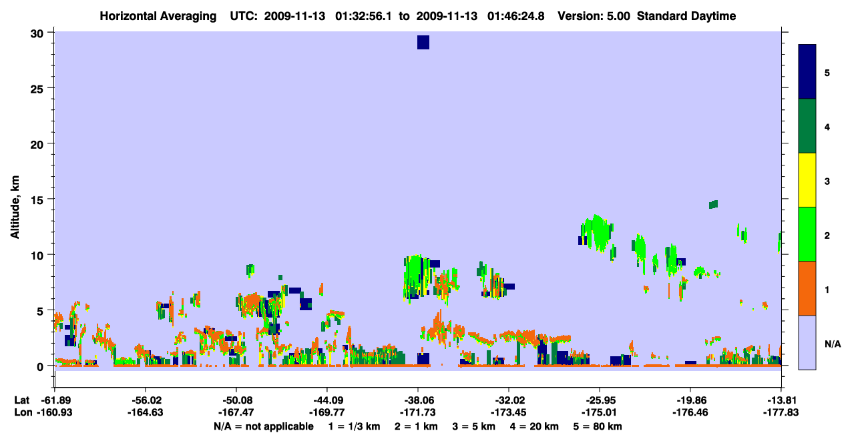Click the y-axis tick label 25
The width and height of the screenshot is (868, 445).
pos(39,88)
